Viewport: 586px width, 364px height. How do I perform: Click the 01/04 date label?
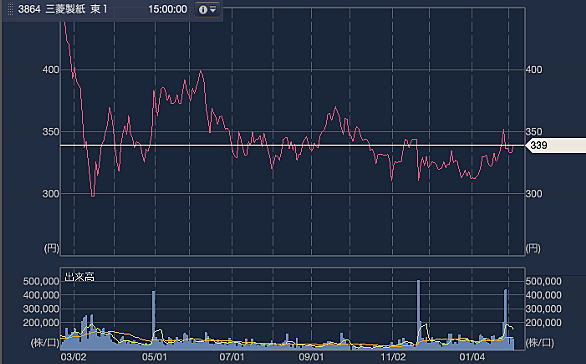coord(472,357)
